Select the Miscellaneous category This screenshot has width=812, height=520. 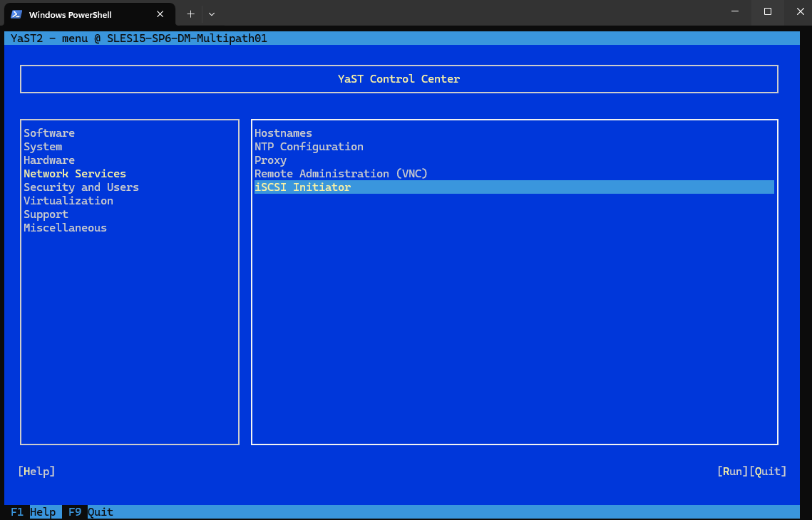point(66,228)
